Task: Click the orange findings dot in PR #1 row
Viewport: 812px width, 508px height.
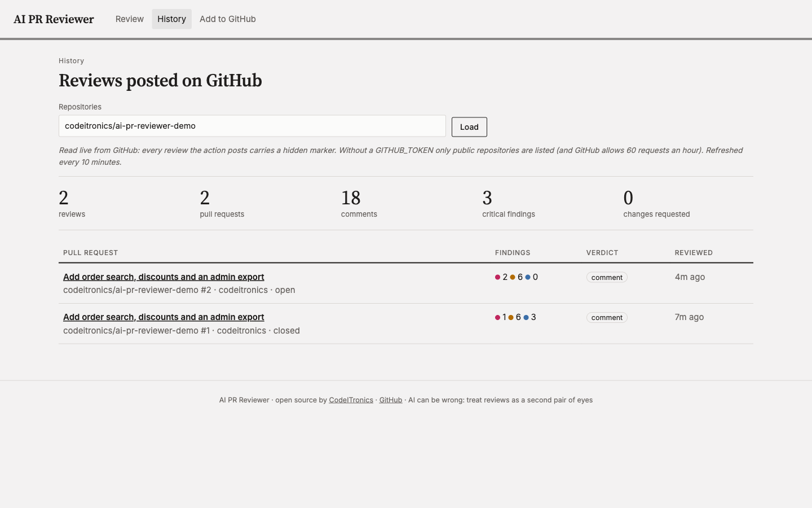Action: [511, 317]
